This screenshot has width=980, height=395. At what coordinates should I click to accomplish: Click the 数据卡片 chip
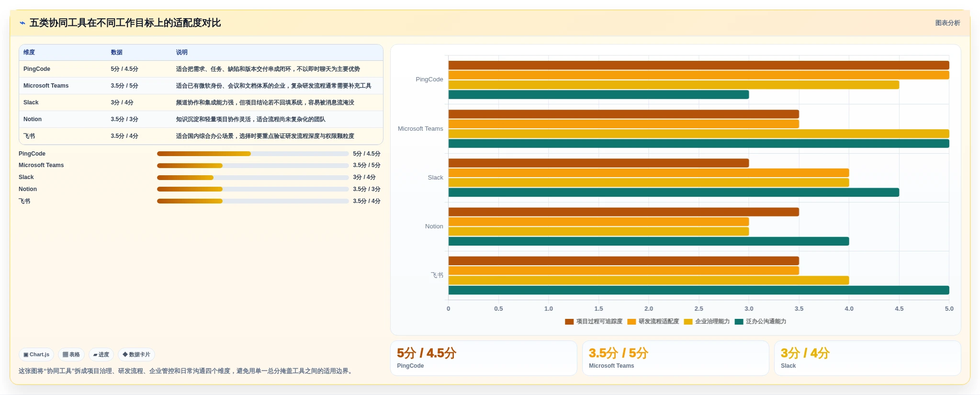pyautogui.click(x=136, y=355)
